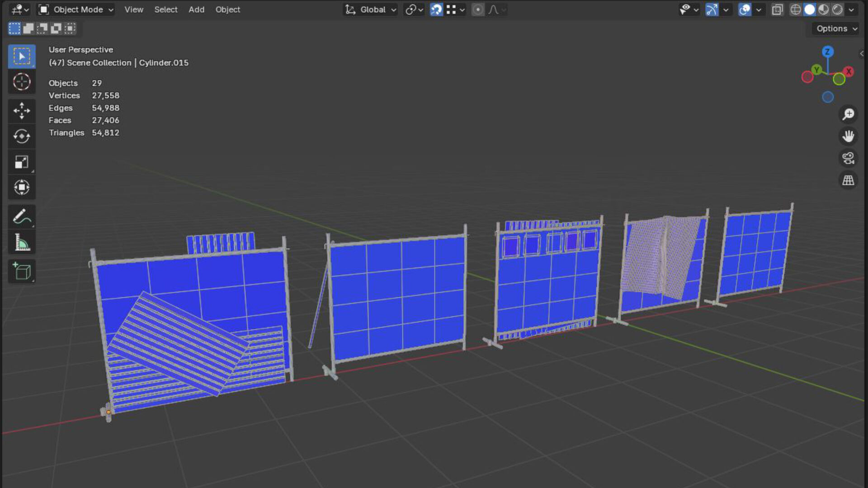Activate the Move tool
Viewport: 868px width, 488px height.
click(x=21, y=111)
